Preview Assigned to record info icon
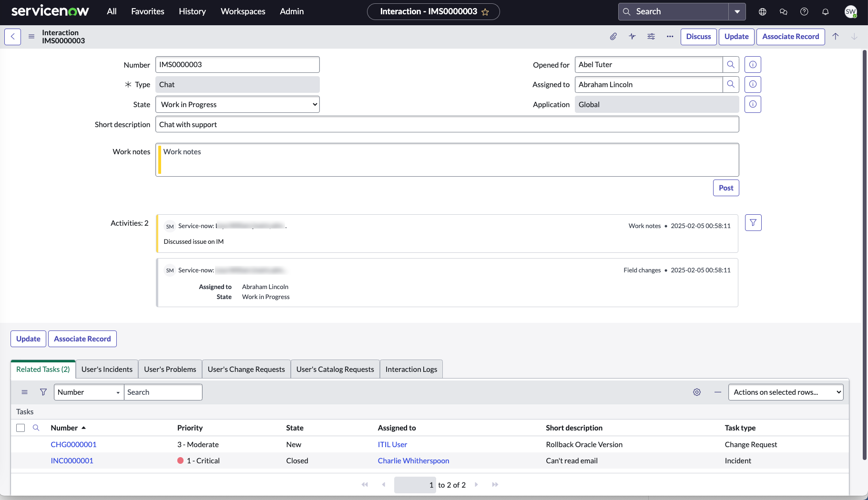 pos(753,85)
